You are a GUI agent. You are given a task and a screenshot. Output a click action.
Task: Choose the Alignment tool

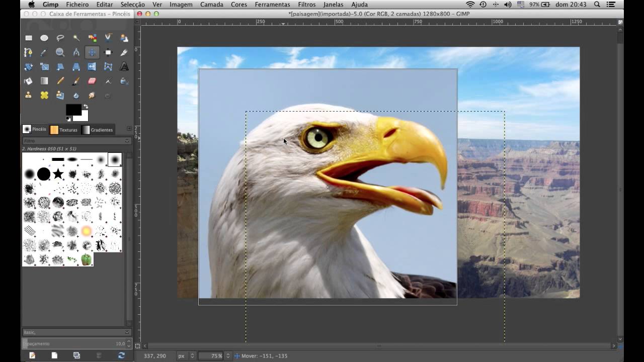[x=108, y=52]
